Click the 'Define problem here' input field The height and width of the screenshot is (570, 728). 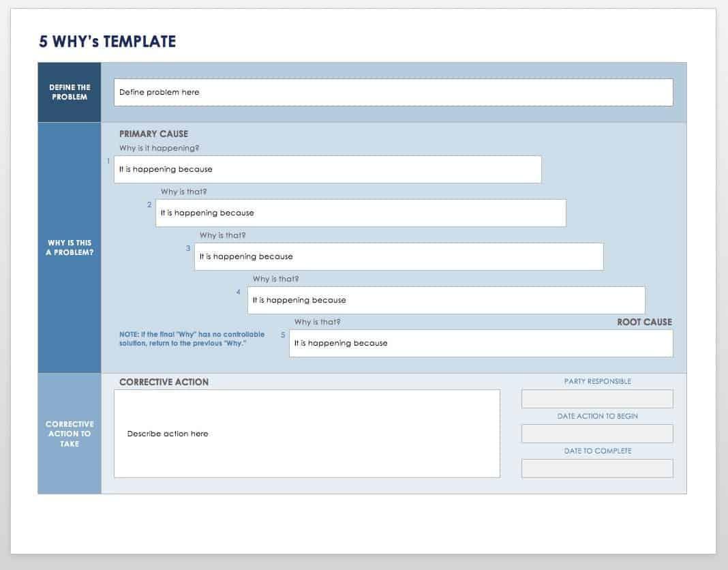392,92
